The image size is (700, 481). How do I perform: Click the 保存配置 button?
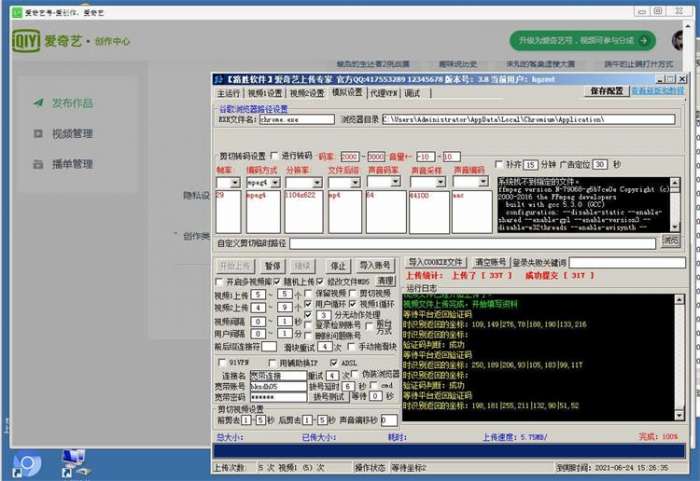606,91
